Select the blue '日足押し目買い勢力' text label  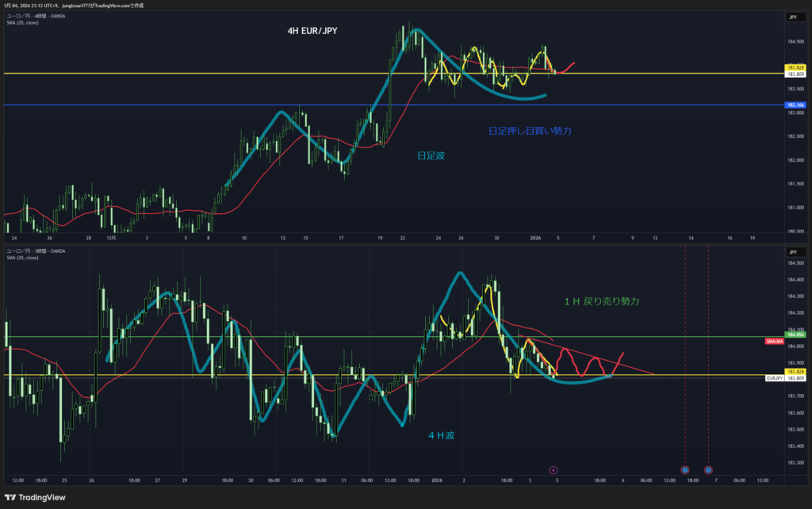(530, 130)
